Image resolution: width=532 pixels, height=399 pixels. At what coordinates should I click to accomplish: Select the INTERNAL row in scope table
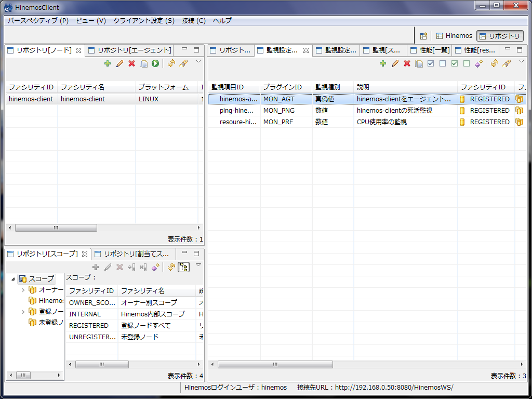coord(135,314)
